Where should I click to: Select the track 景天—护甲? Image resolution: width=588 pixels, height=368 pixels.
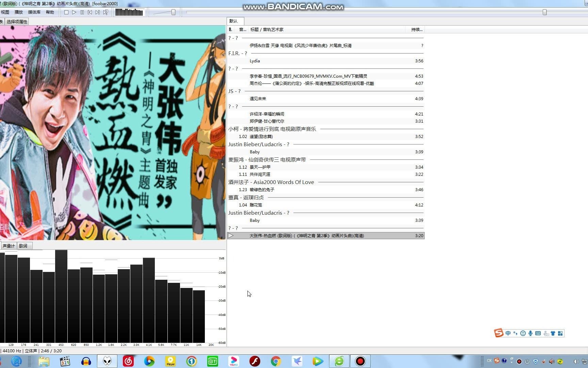(x=326, y=167)
